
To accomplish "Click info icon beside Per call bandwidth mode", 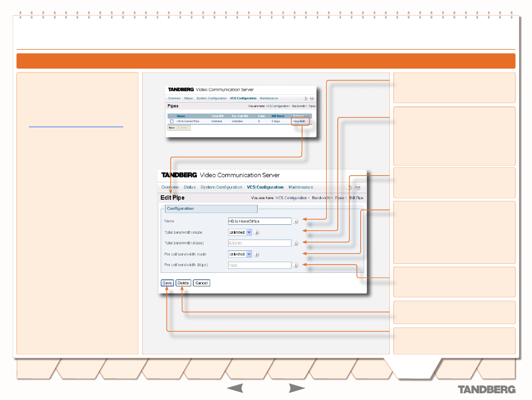I will point(257,254).
